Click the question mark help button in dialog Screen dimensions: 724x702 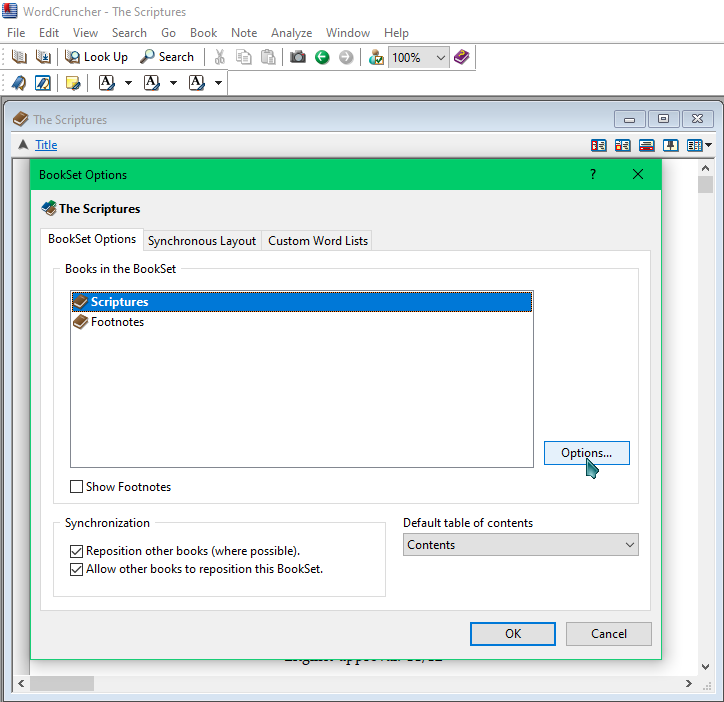coord(593,175)
